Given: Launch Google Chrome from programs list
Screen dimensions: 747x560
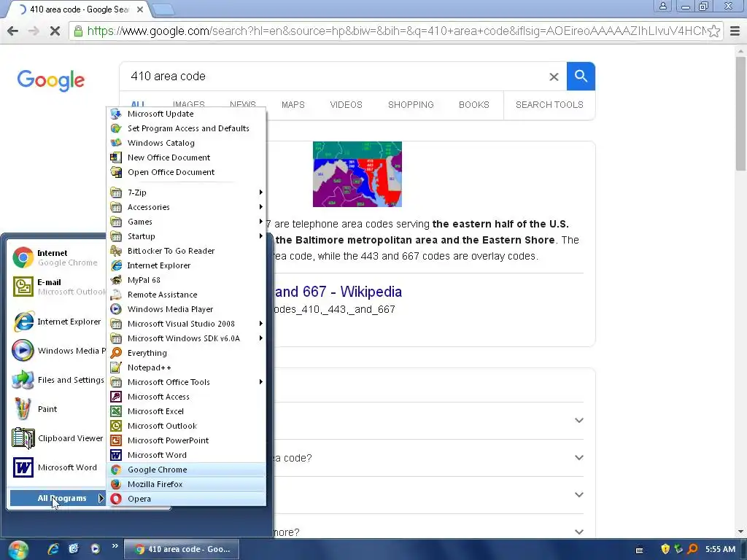Looking at the screenshot, I should [x=186, y=470].
